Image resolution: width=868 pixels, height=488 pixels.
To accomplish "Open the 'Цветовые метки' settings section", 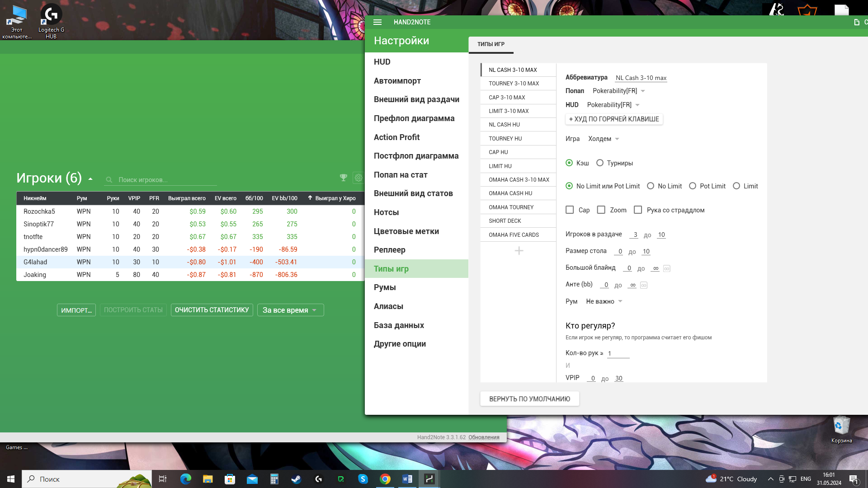I will click(416, 231).
